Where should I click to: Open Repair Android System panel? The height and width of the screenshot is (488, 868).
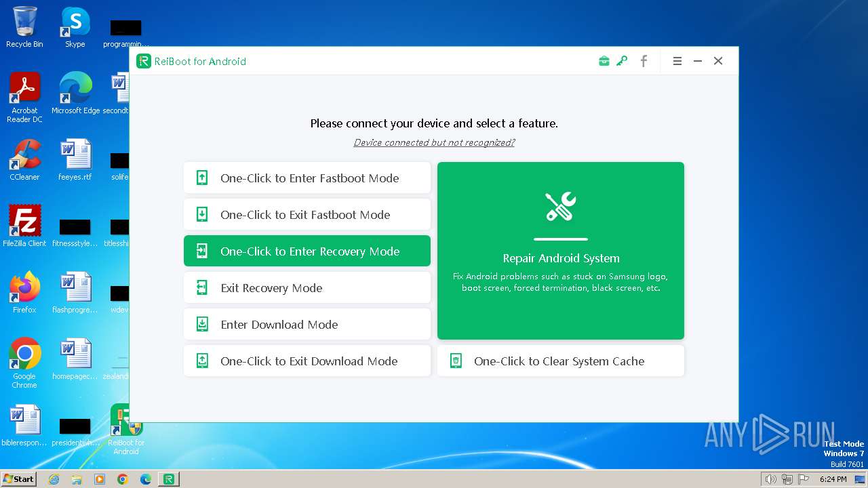pos(561,251)
